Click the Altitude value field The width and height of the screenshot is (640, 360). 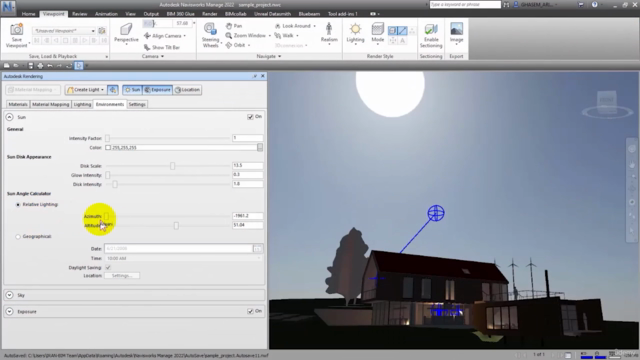click(247, 225)
